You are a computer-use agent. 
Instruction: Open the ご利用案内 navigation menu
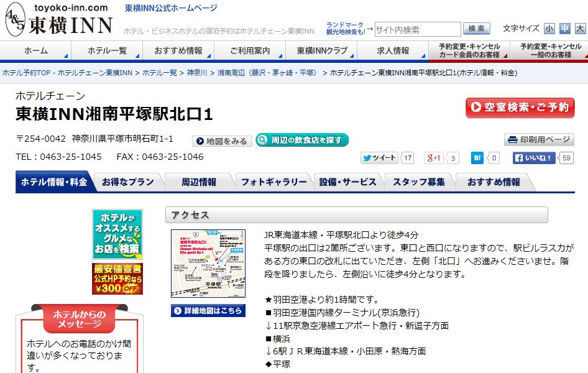pyautogui.click(x=250, y=50)
